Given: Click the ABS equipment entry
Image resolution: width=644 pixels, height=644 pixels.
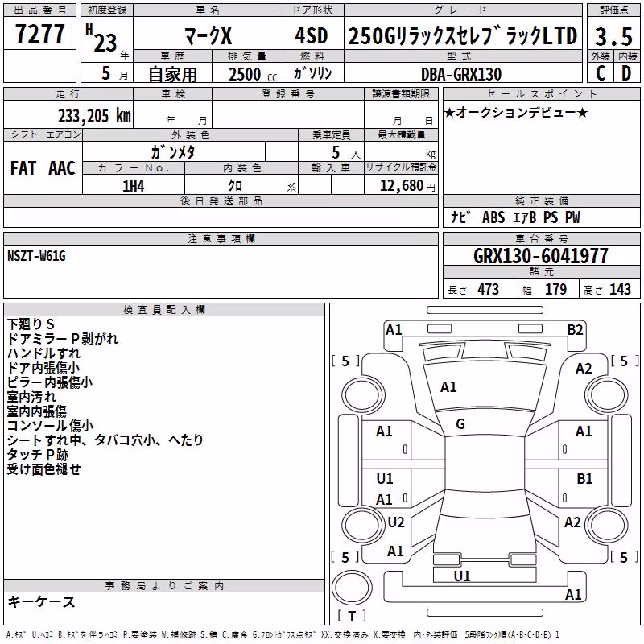Looking at the screenshot, I should tap(493, 217).
